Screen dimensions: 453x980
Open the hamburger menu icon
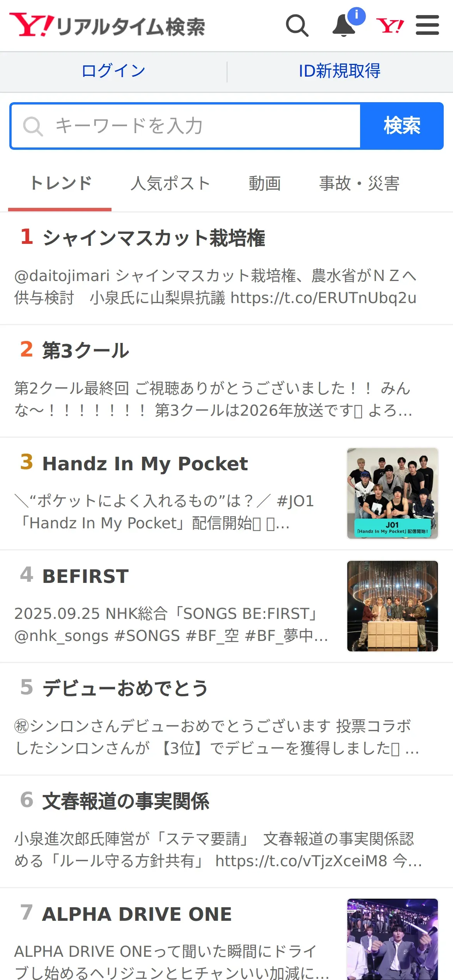[x=427, y=25]
